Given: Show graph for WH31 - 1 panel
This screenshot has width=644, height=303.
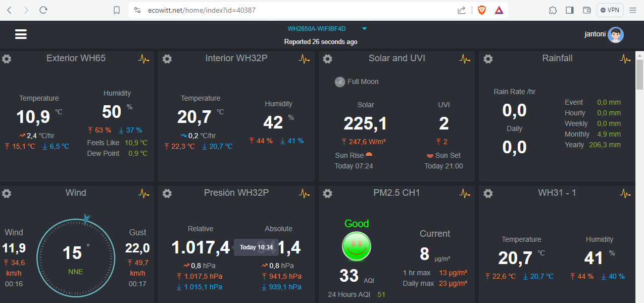Looking at the screenshot, I should [x=625, y=193].
